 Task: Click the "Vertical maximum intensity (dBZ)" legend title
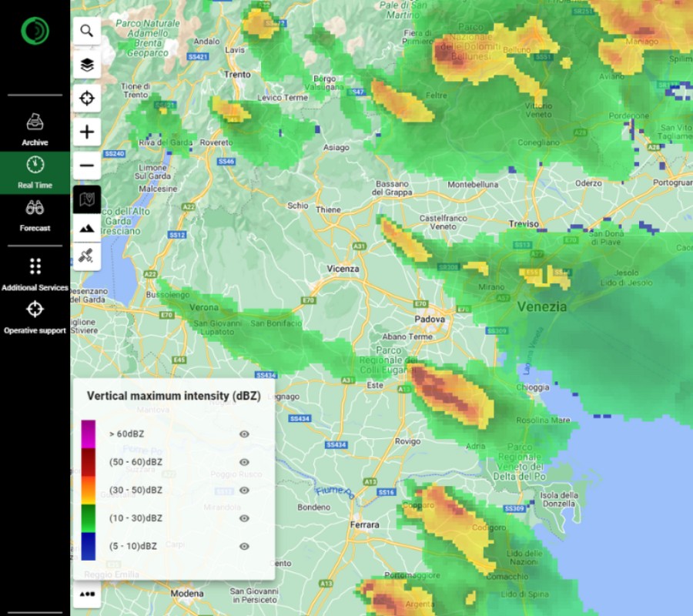[x=174, y=396]
